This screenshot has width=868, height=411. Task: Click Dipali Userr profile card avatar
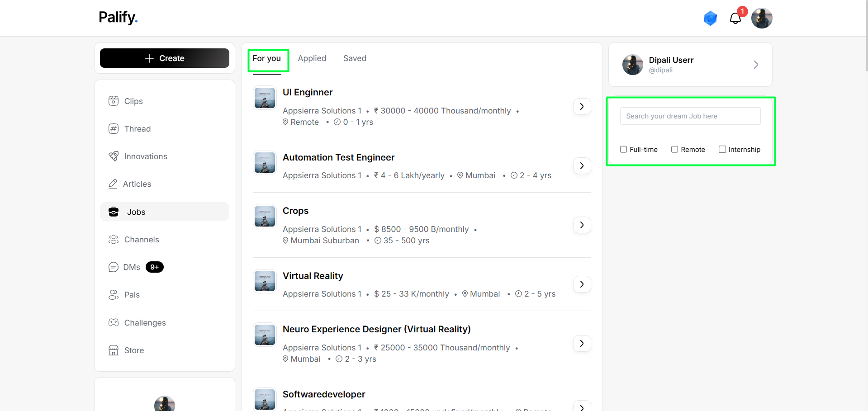coord(633,65)
